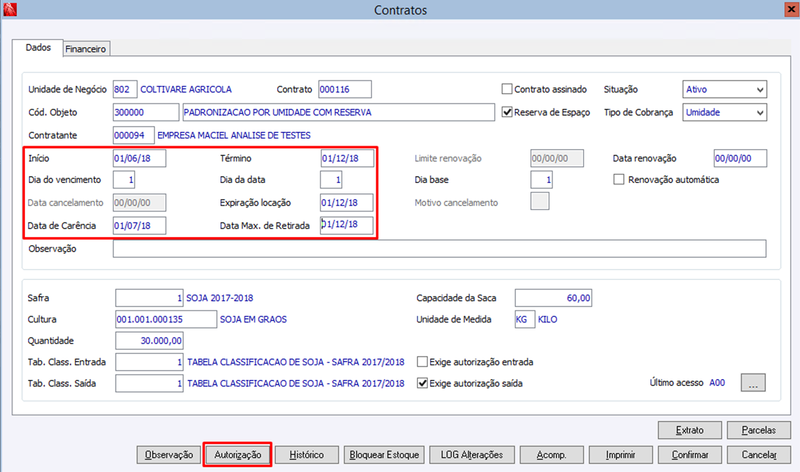This screenshot has height=472, width=800.
Task: Click the Limite renovação date field
Action: click(x=557, y=158)
